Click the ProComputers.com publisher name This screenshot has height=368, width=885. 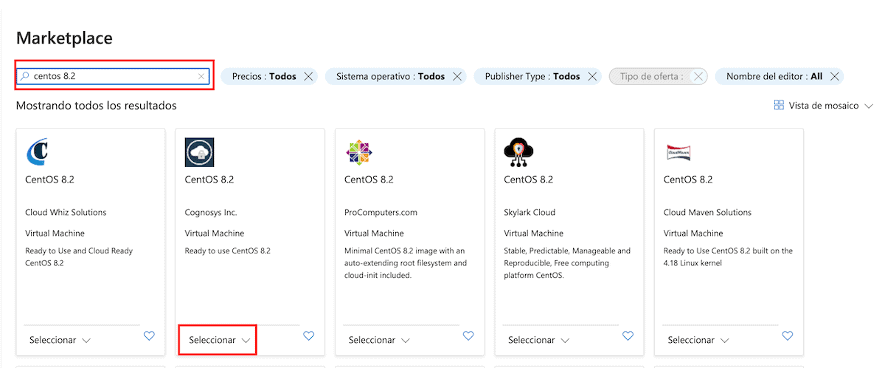click(x=381, y=212)
